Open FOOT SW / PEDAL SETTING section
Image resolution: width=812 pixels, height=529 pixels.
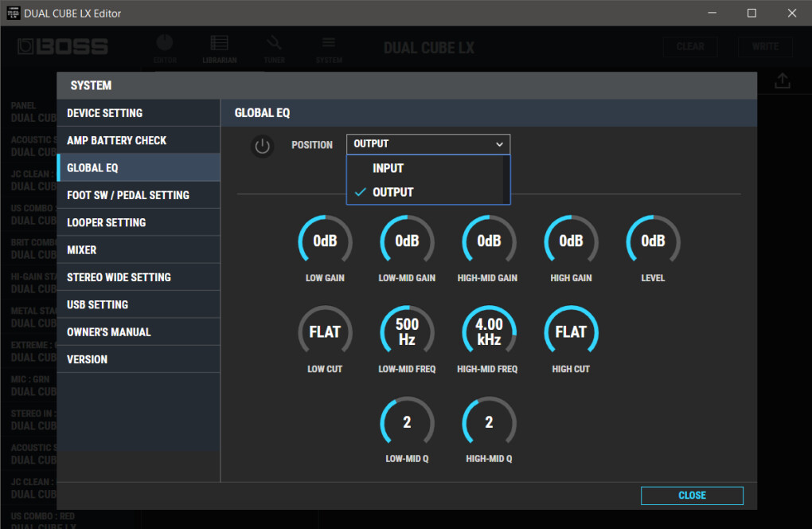pyautogui.click(x=139, y=195)
